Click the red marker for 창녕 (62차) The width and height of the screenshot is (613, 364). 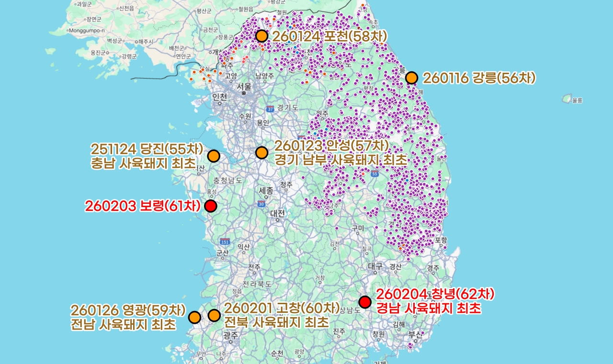tap(365, 302)
